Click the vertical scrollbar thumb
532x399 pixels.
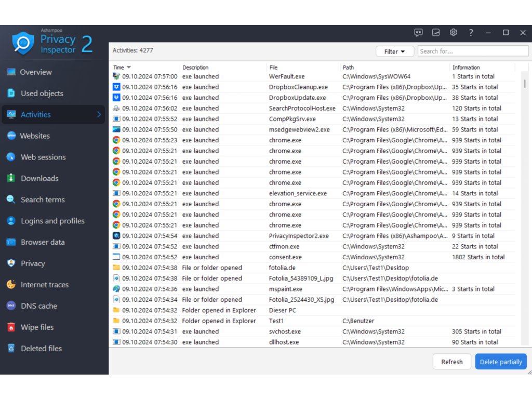[525, 84]
